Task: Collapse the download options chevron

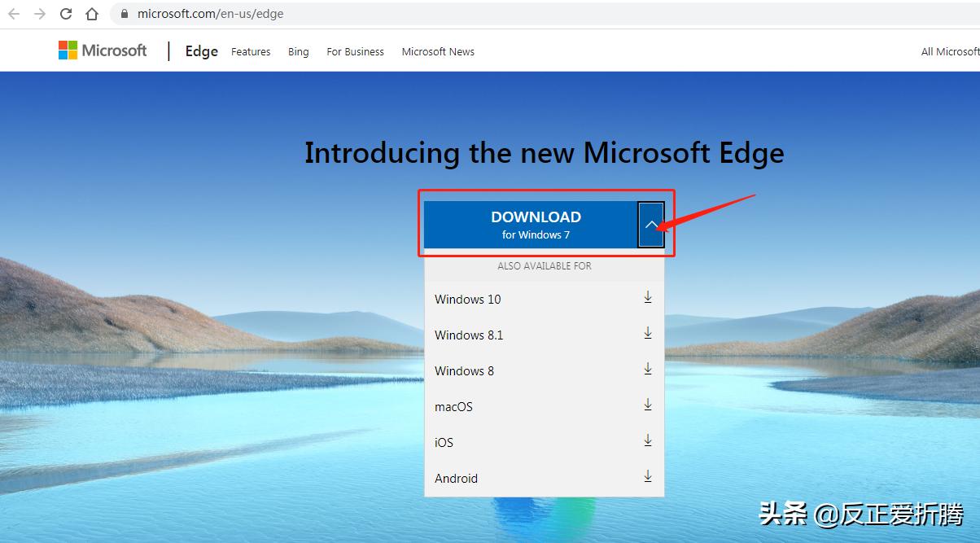Action: coord(650,224)
